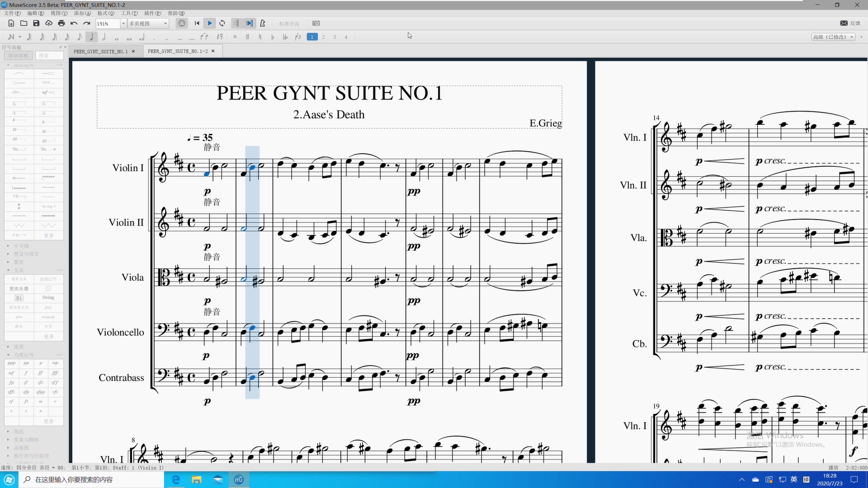Image resolution: width=868 pixels, height=488 pixels.
Task: Open the 编辑 menu
Action: (x=36, y=13)
